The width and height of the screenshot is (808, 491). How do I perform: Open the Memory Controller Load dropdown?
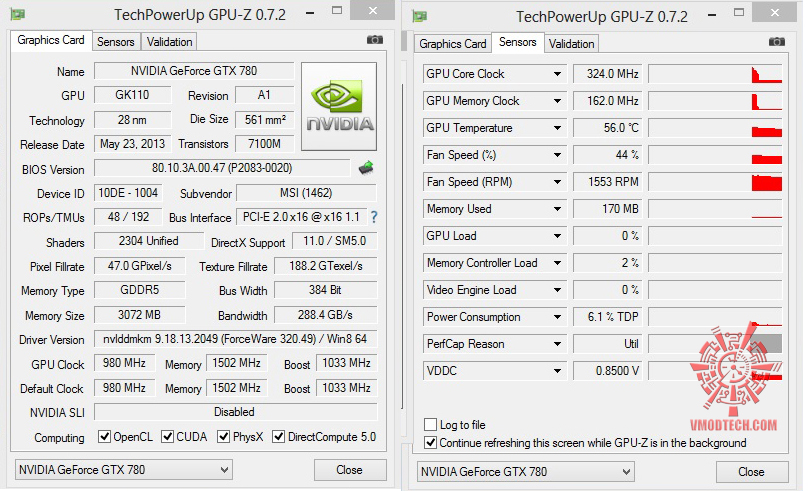557,263
